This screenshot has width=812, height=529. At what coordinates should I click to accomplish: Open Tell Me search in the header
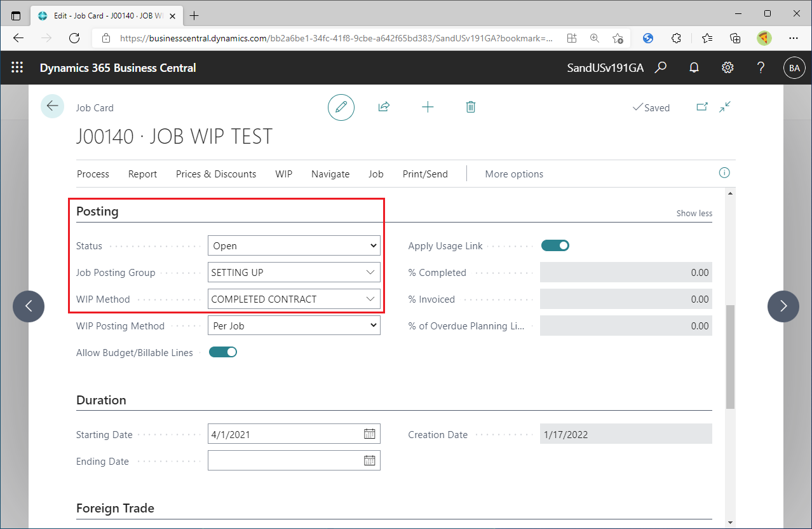pos(661,67)
